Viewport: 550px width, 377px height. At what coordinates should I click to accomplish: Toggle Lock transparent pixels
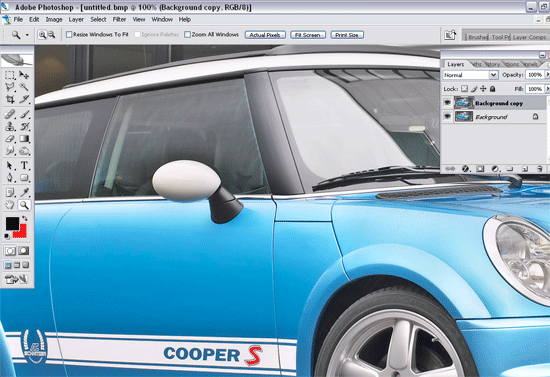pos(464,89)
